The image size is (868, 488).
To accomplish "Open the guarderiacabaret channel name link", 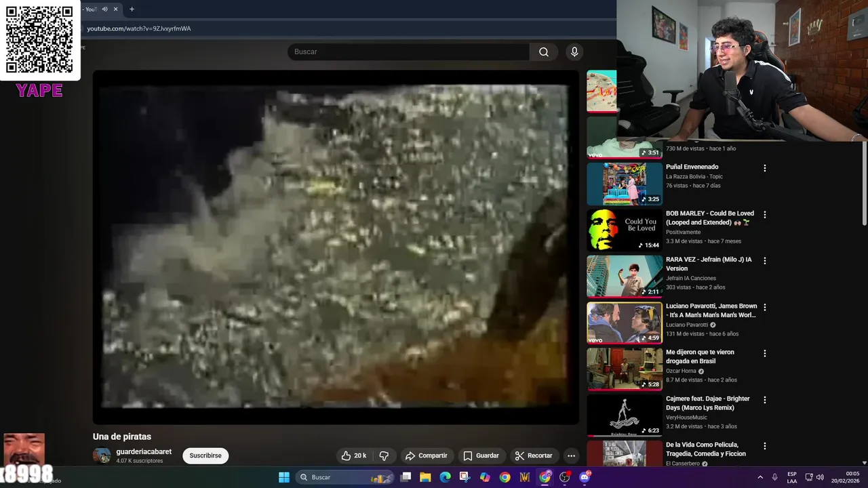I will [x=144, y=451].
